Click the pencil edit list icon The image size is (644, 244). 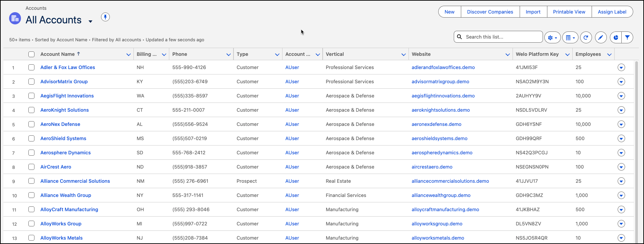click(601, 38)
